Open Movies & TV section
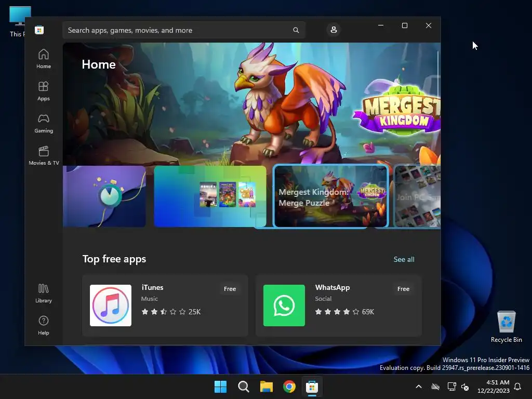This screenshot has width=532, height=399. pos(44,156)
